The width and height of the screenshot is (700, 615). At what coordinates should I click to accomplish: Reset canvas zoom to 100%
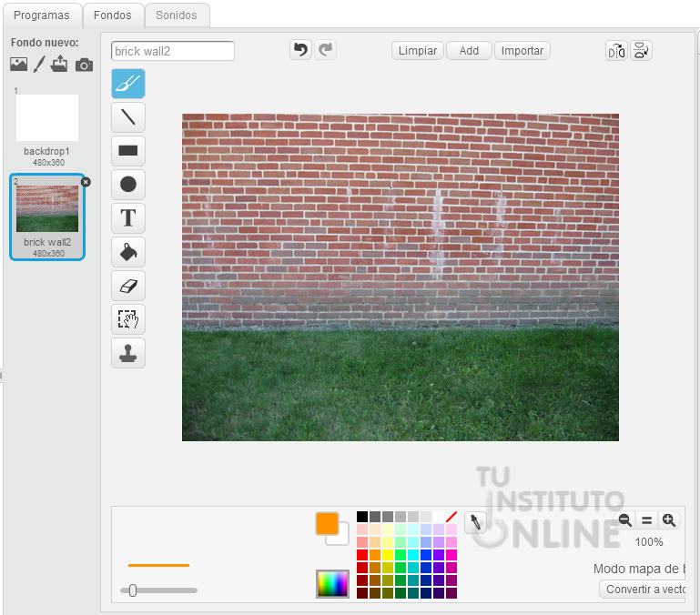[646, 520]
